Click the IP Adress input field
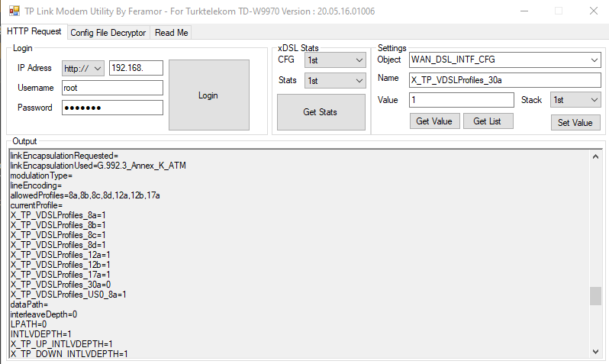The image size is (609, 364). tap(136, 68)
